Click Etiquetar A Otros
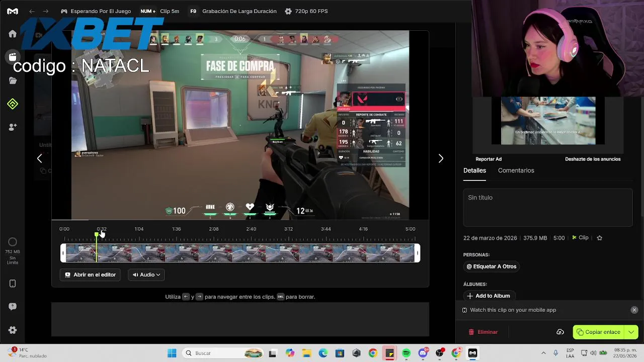Screen dimensions: 644x362 pyautogui.click(x=492, y=266)
